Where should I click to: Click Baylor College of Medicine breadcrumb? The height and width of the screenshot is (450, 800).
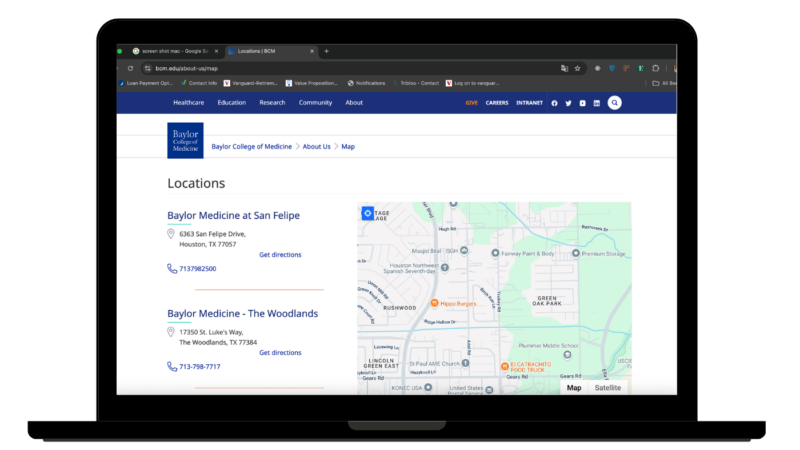pyautogui.click(x=252, y=146)
